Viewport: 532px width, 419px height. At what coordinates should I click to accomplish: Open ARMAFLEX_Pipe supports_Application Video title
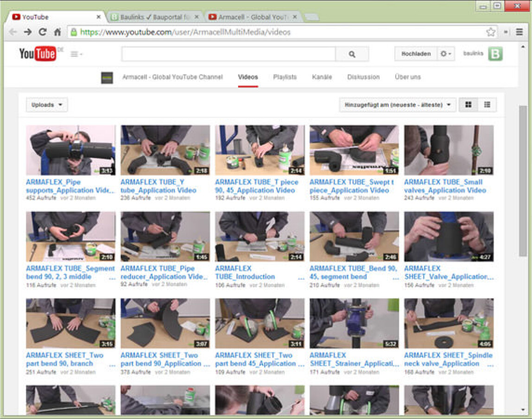70,186
